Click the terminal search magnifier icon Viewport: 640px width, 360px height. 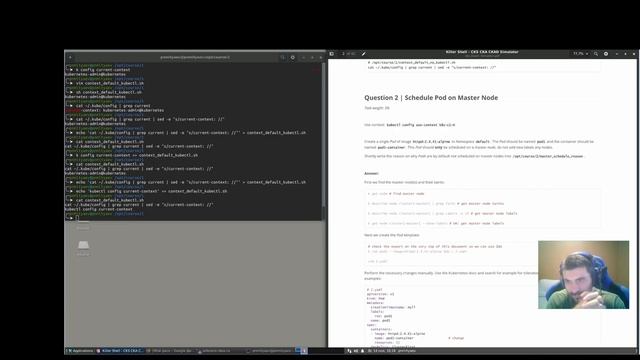283,58
